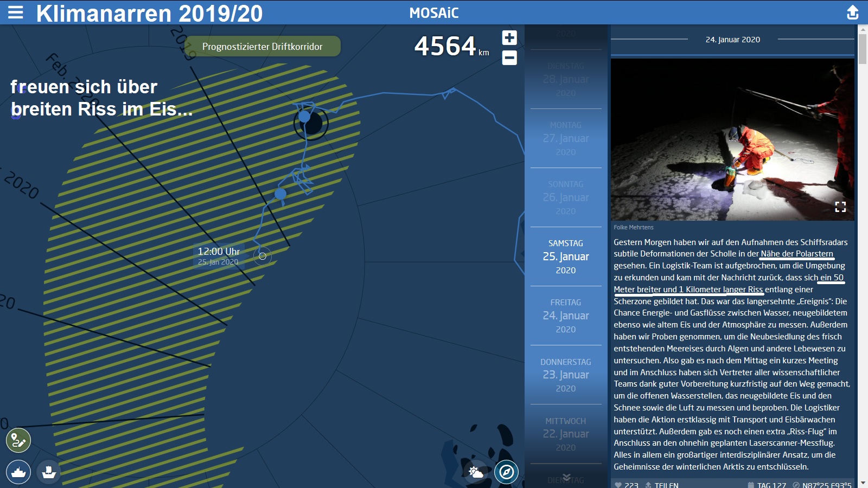This screenshot has width=868, height=488.
Task: Click the blue waypoint dot on drift track
Action: [280, 194]
